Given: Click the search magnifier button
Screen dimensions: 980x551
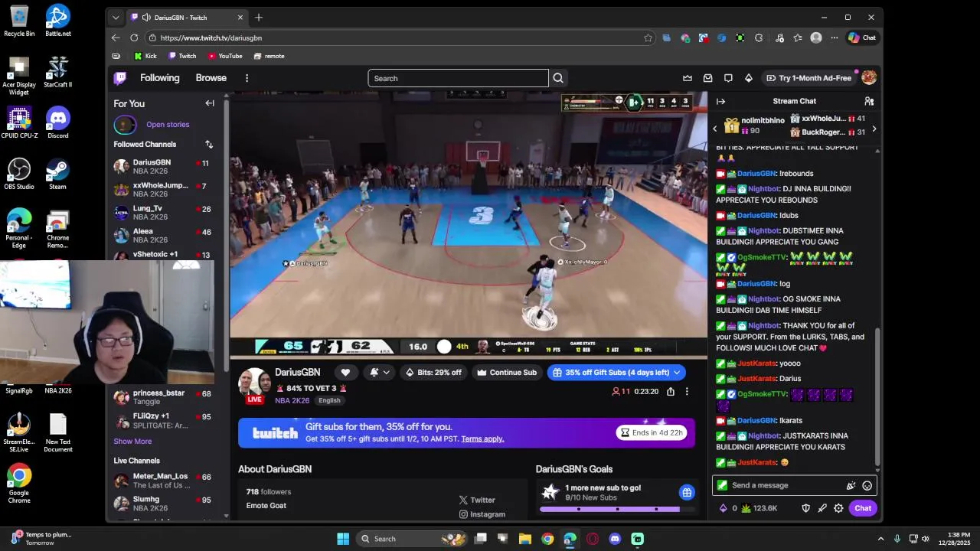Looking at the screenshot, I should pyautogui.click(x=558, y=78).
